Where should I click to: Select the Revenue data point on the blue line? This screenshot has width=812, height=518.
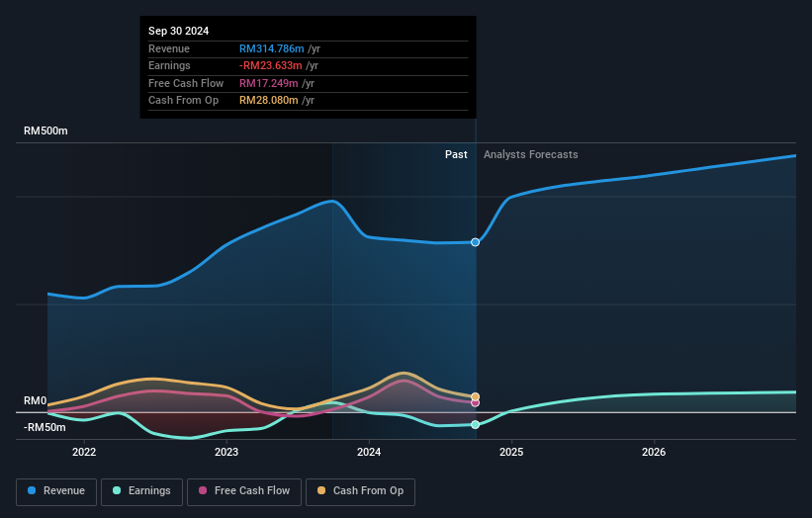coord(475,242)
